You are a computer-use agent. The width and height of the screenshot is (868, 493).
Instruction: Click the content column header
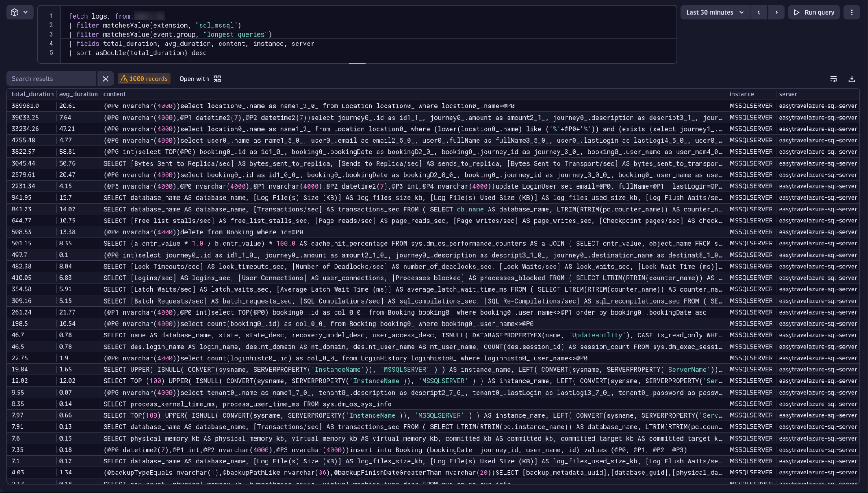tap(114, 94)
